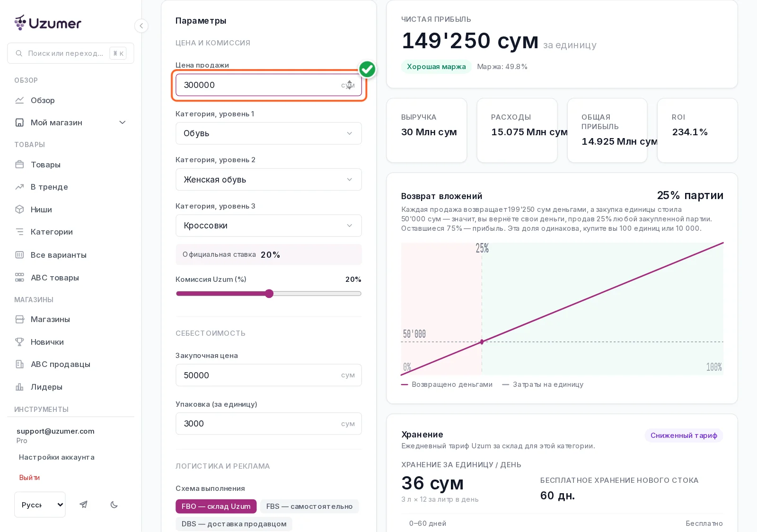Go to Магазины in sidebar
This screenshot has height=532, width=757.
pyautogui.click(x=50, y=319)
